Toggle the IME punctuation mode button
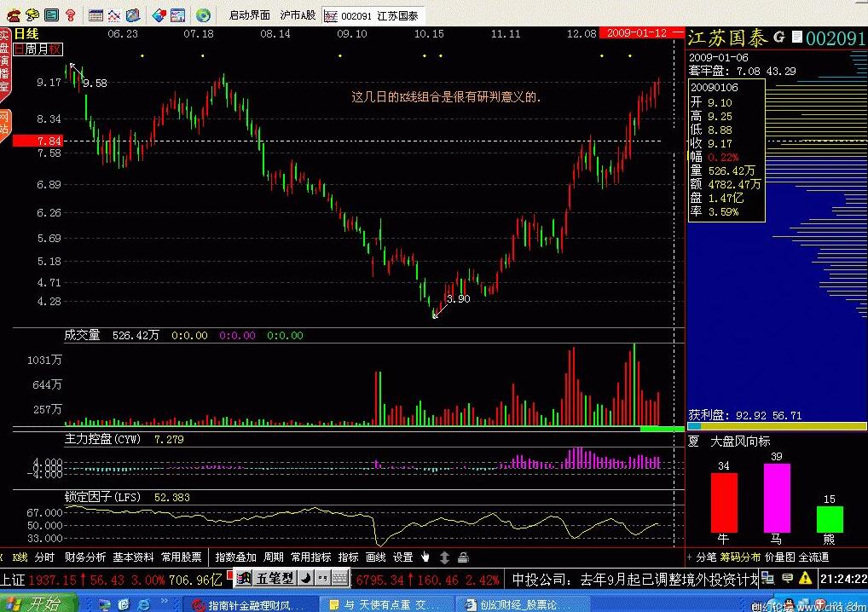 pos(322,579)
